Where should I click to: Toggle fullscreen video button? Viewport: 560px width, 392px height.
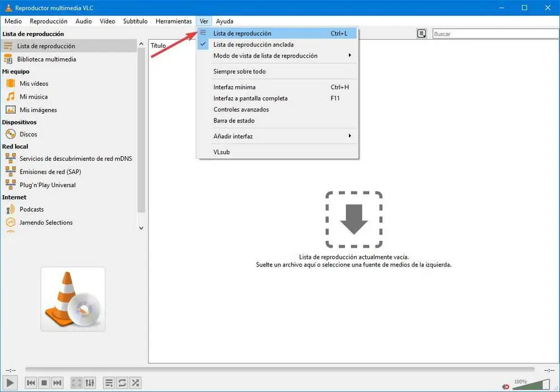[76, 382]
